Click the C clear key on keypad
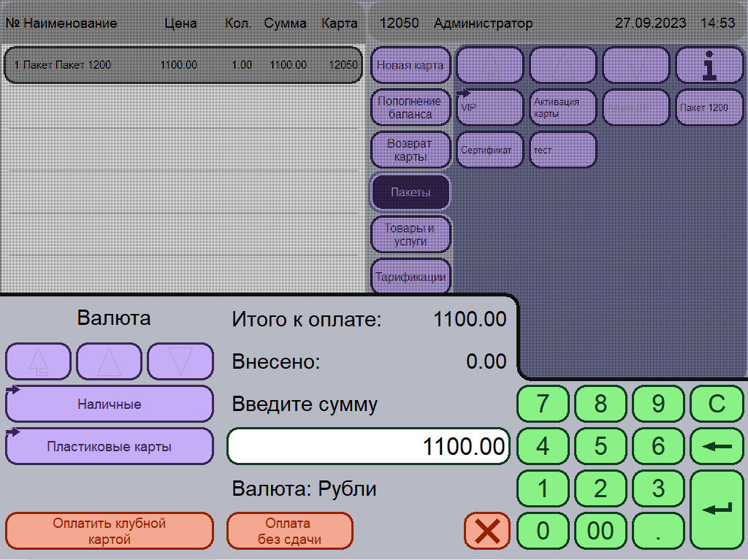Image resolution: width=748 pixels, height=560 pixels. [717, 404]
